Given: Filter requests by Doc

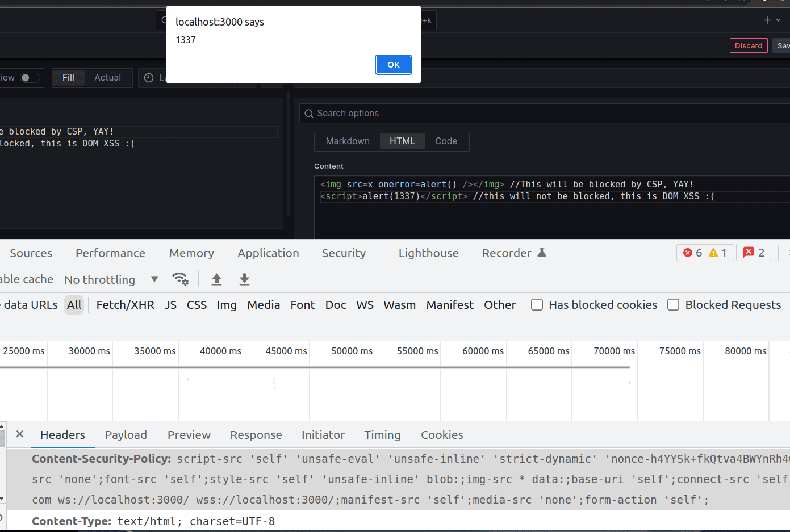Looking at the screenshot, I should 336,305.
